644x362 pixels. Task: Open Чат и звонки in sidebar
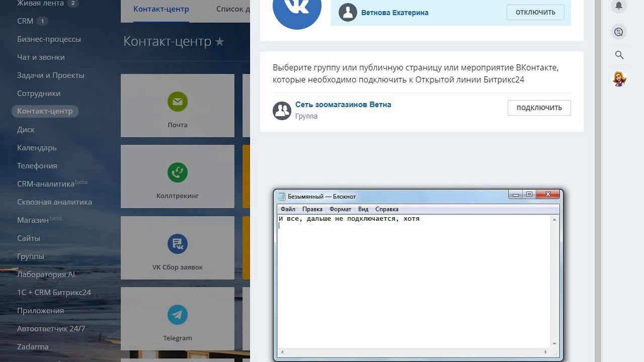click(41, 57)
